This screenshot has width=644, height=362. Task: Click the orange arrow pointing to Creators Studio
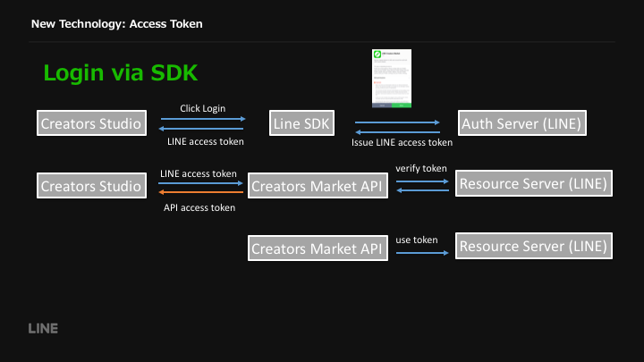[x=201, y=192]
